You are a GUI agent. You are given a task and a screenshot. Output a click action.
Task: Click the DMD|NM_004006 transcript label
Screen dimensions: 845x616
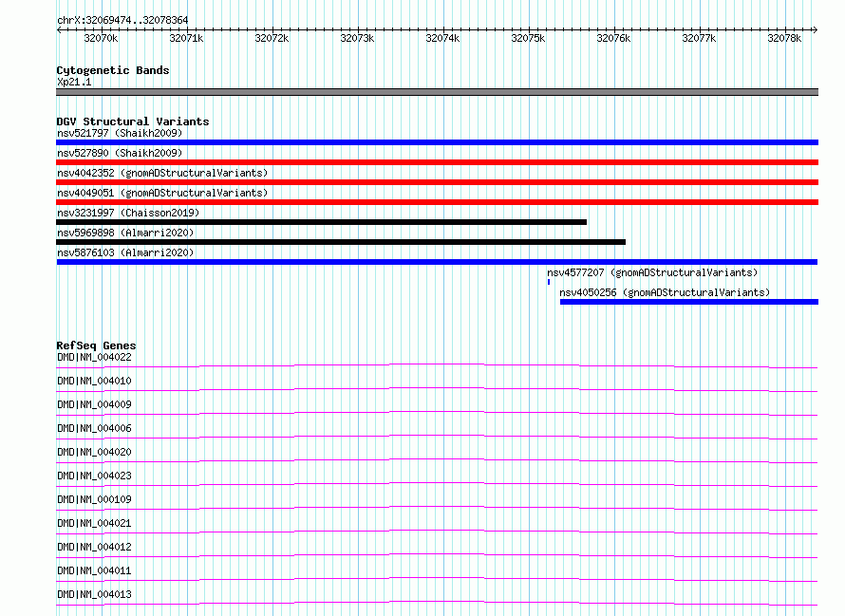pyautogui.click(x=94, y=428)
